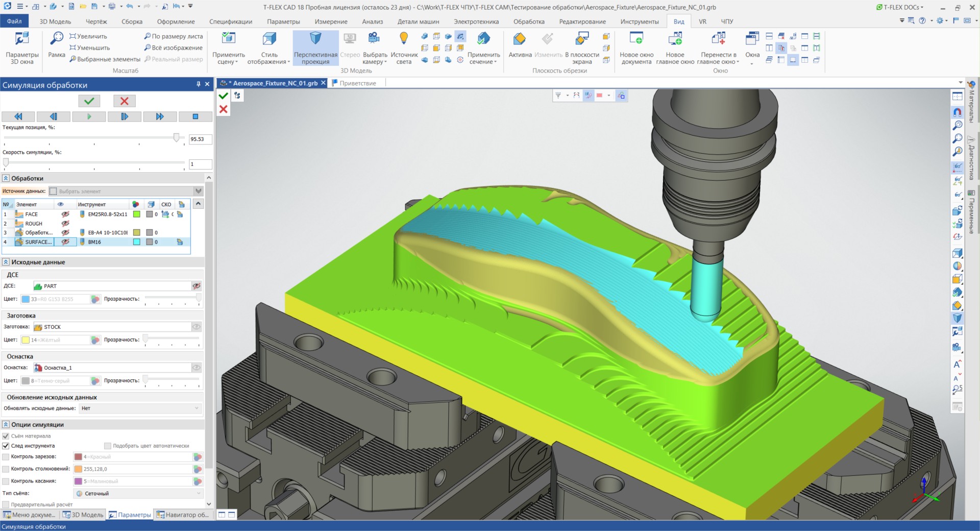Click the Перспективная проекция icon in ribbon
980x531 pixels.
coord(315,39)
